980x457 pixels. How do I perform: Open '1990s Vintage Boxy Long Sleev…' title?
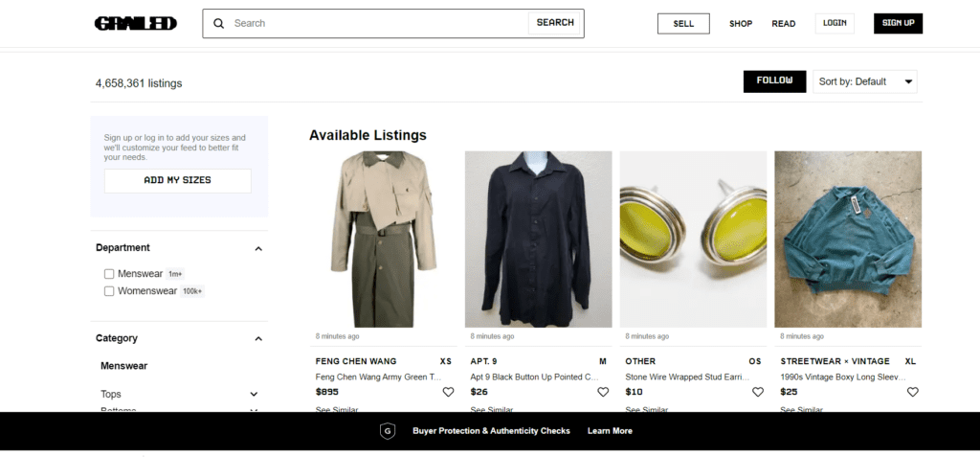[x=842, y=377]
